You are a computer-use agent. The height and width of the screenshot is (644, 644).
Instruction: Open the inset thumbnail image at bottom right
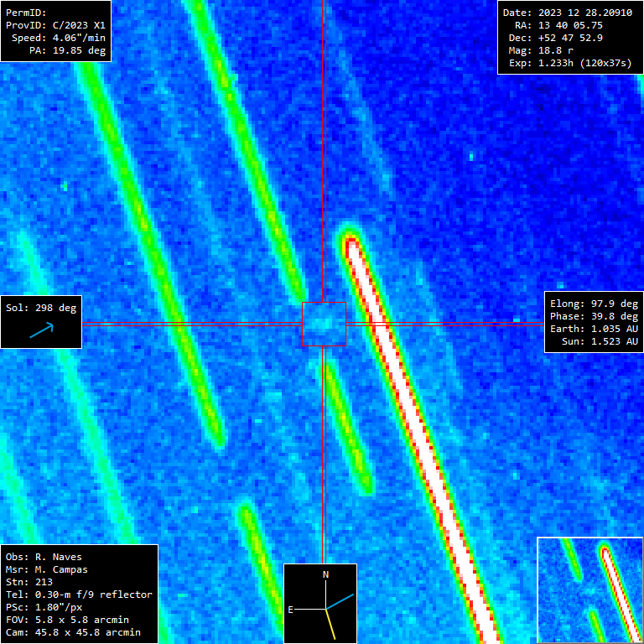pyautogui.click(x=589, y=590)
